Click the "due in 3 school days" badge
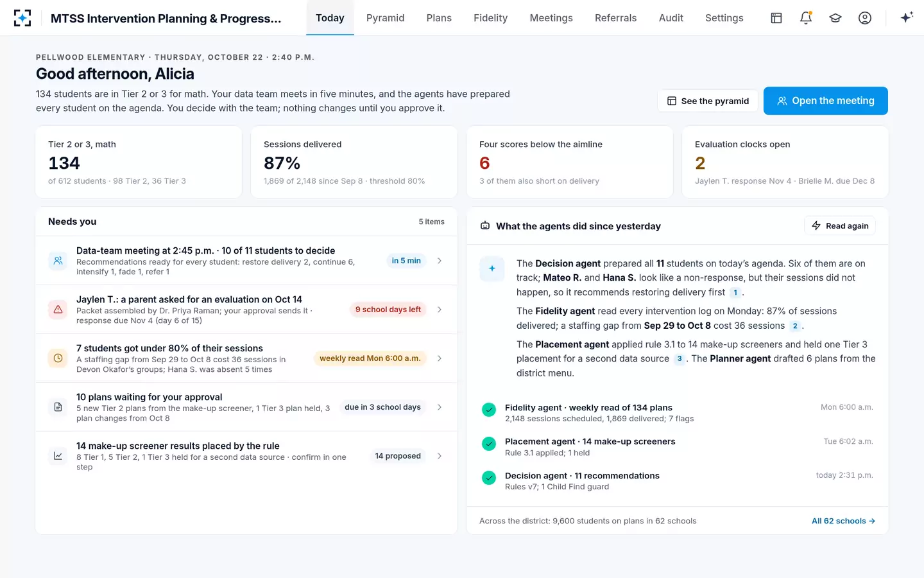This screenshot has width=924, height=578. pos(382,407)
